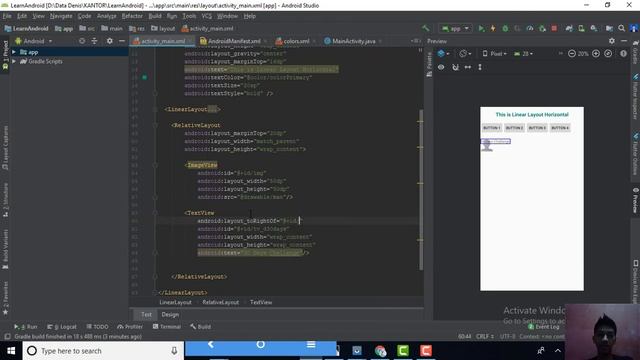Run the app with the green play icon
The width and height of the screenshot is (640, 360).
481,28
